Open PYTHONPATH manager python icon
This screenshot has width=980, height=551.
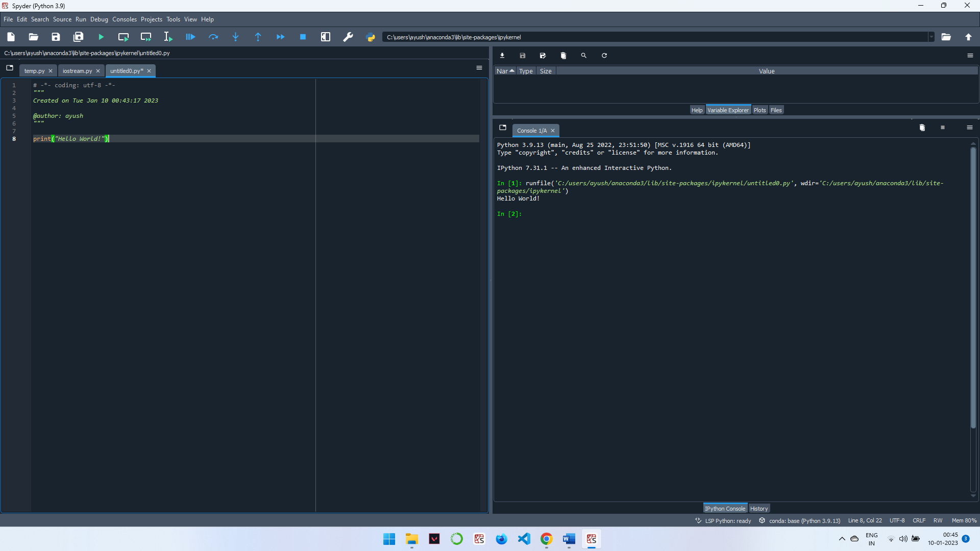coord(371,37)
